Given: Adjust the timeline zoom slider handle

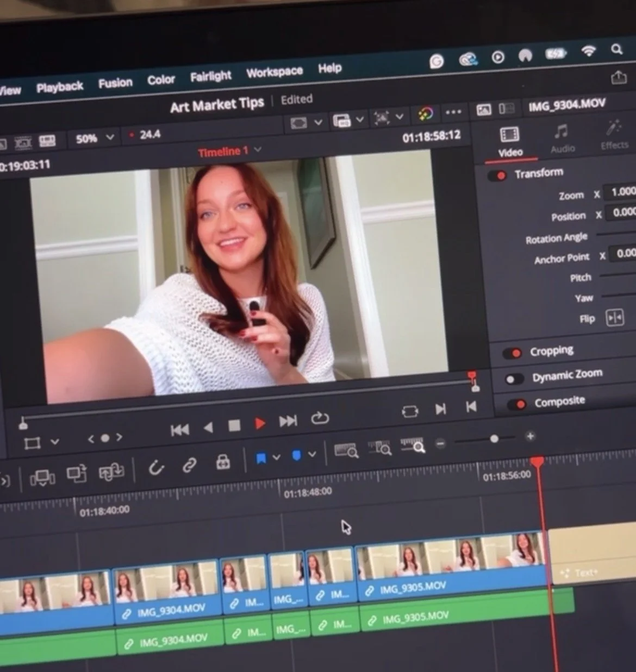Looking at the screenshot, I should click(494, 438).
